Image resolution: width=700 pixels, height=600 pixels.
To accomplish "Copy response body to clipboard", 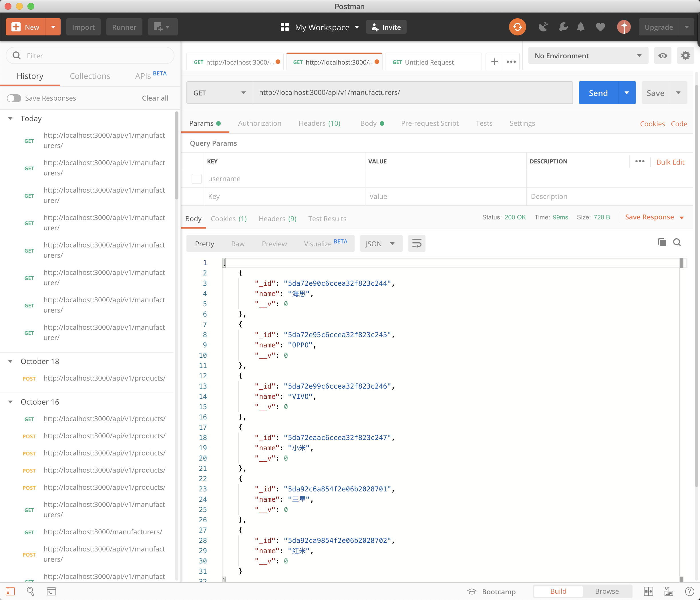I will [662, 243].
